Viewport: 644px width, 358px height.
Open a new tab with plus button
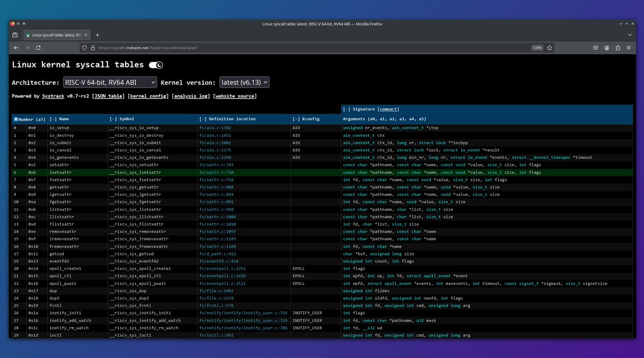(x=97, y=35)
